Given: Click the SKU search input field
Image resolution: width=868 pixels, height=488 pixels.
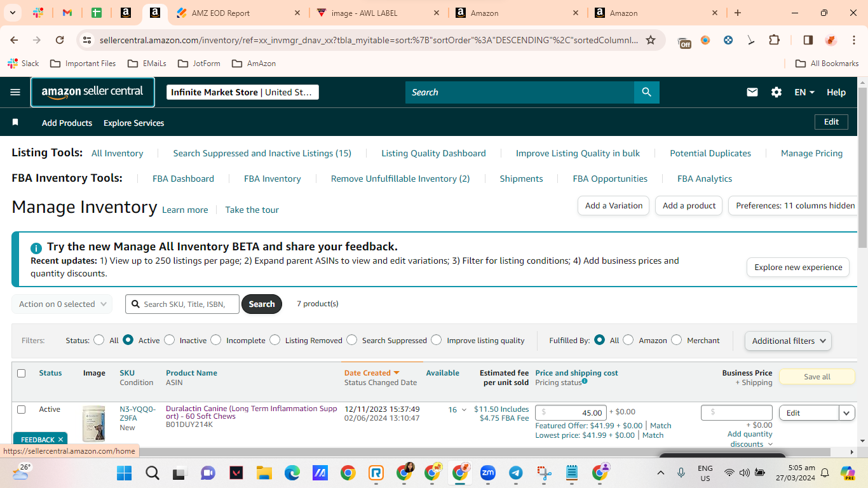Looking at the screenshot, I should click(182, 304).
